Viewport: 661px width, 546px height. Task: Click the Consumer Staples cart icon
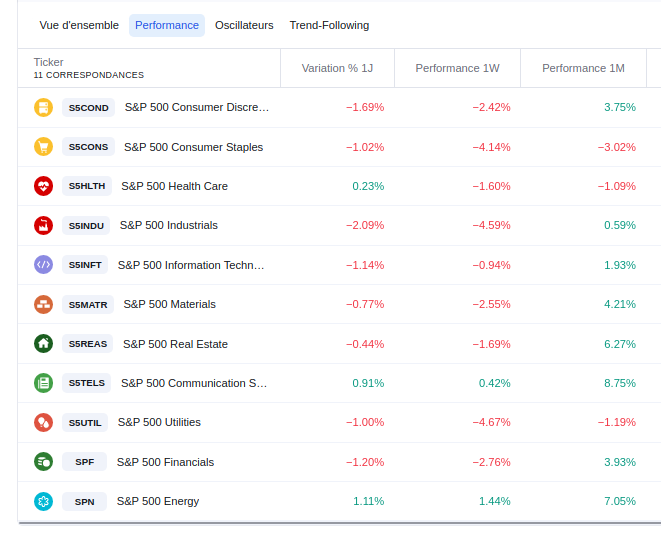(x=43, y=147)
